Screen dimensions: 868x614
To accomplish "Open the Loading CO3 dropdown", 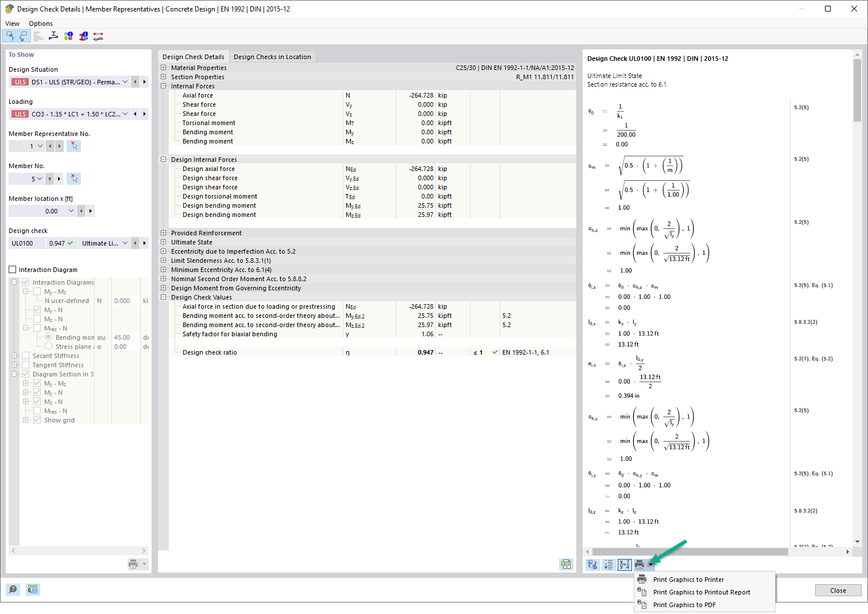I will pyautogui.click(x=125, y=114).
